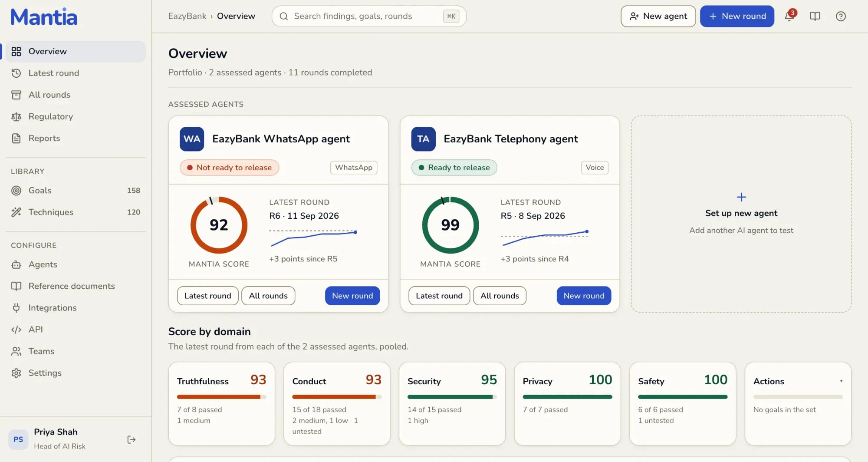868x462 pixels.
Task: Click the Search findings, goals, rounds field
Action: tap(369, 16)
